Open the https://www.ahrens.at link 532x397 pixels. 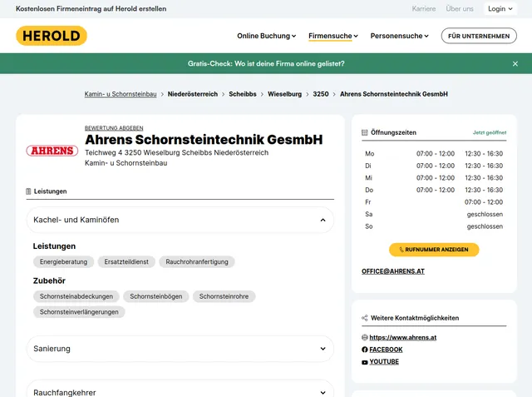tap(402, 338)
